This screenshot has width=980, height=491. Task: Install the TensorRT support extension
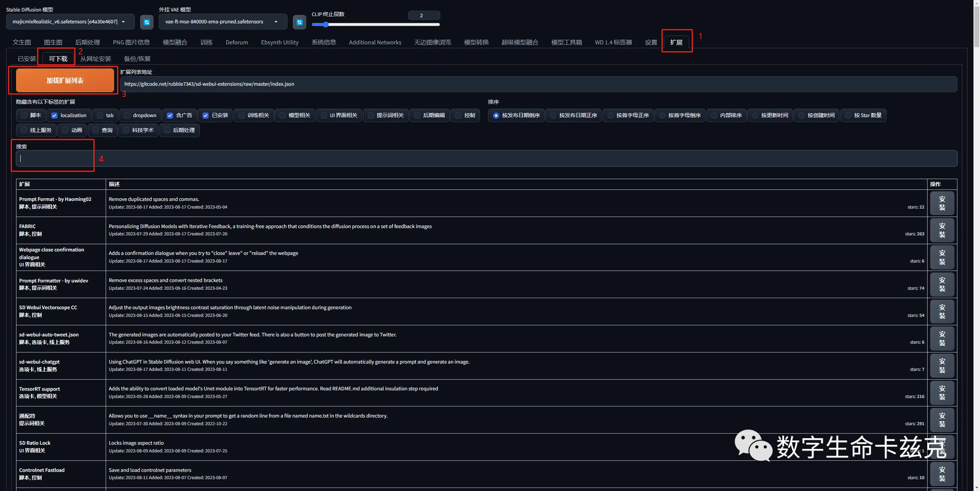[x=942, y=393]
